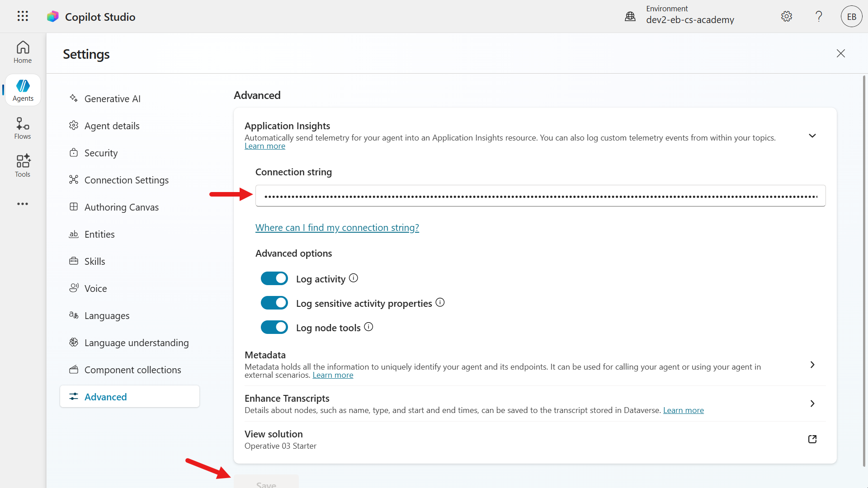Open the Tools panel from the sidebar
The image size is (868, 488).
click(23, 165)
